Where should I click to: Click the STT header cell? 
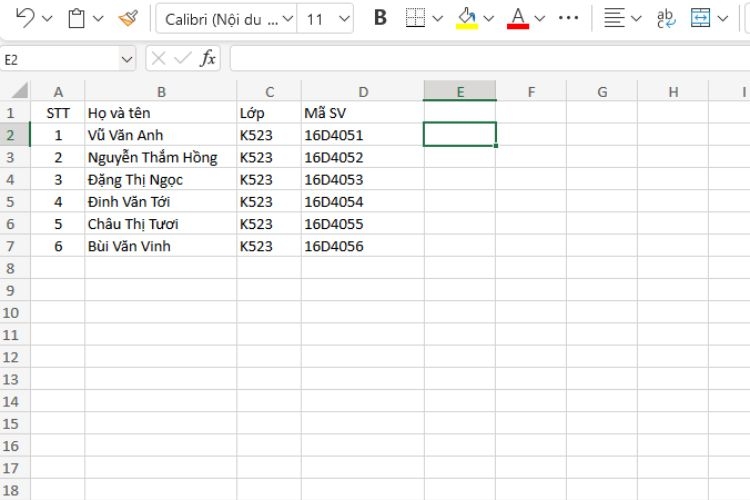58,113
